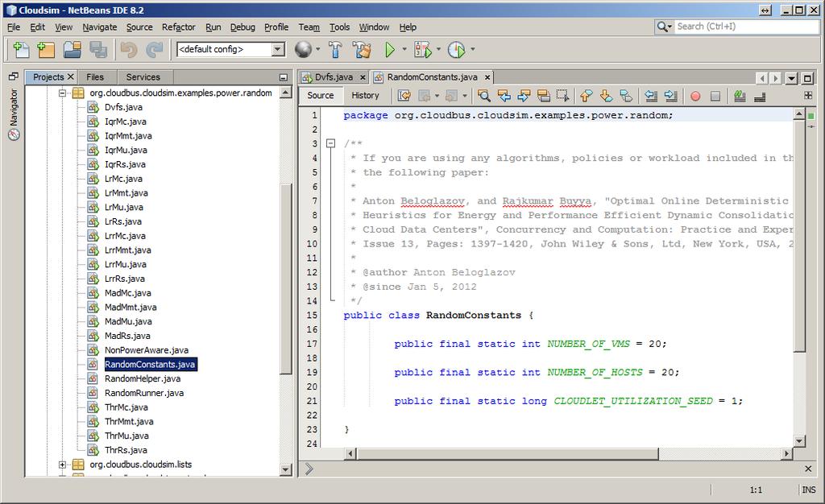Expand the org.cloudbus.cloudsim.lists package
This screenshot has width=825, height=504.
[62, 465]
